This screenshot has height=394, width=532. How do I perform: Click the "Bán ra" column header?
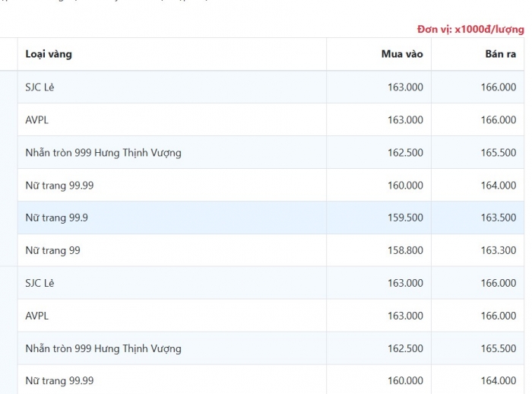tap(500, 54)
